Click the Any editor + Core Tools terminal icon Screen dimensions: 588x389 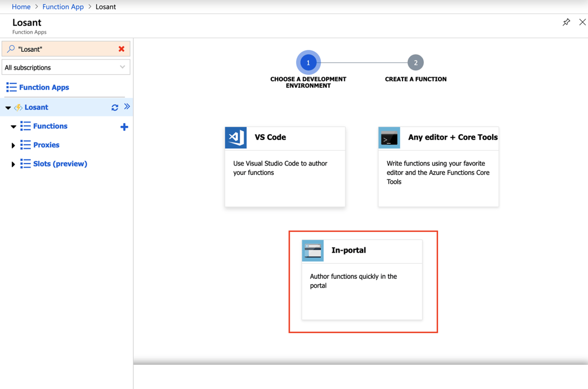tap(388, 137)
